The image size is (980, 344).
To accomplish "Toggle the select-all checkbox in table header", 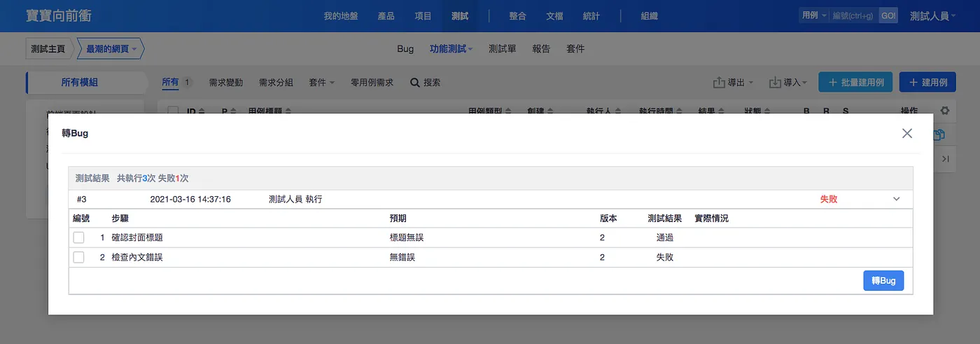I will [173, 111].
